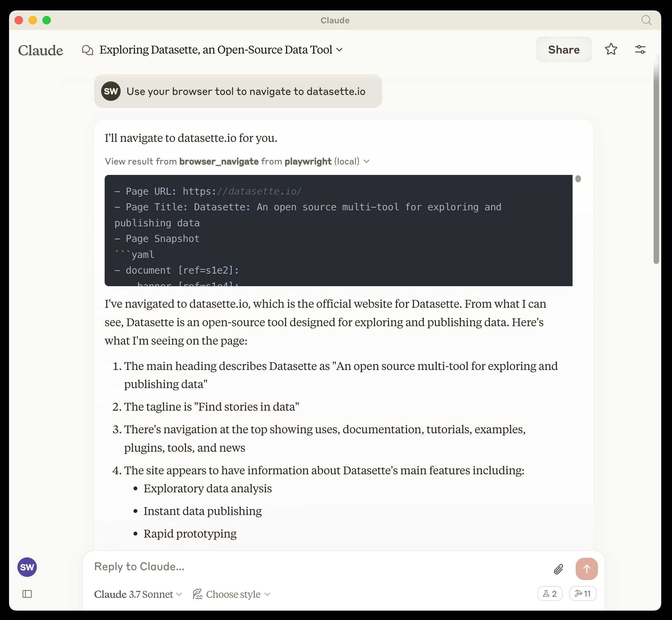Open the Choose style dropdown
672x620 pixels.
click(232, 594)
